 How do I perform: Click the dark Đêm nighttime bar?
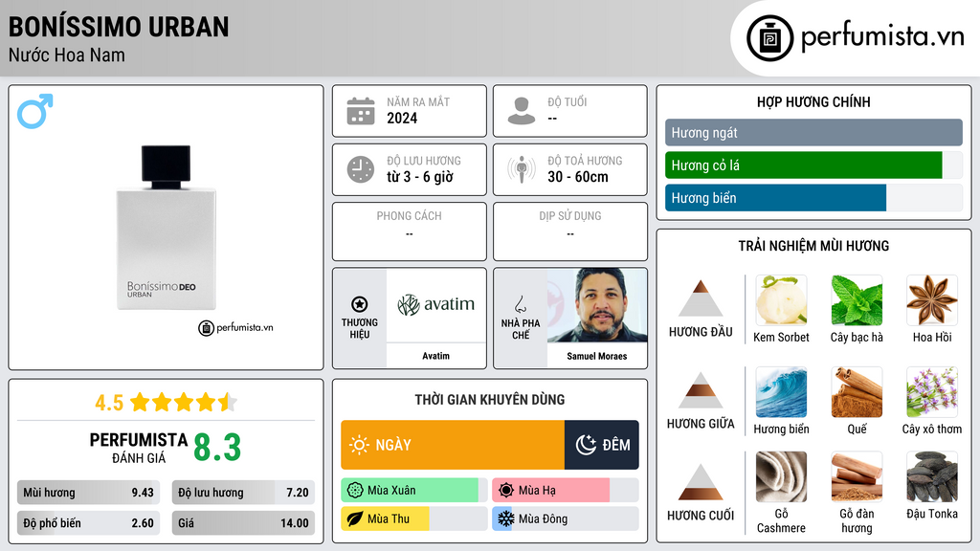tap(601, 445)
